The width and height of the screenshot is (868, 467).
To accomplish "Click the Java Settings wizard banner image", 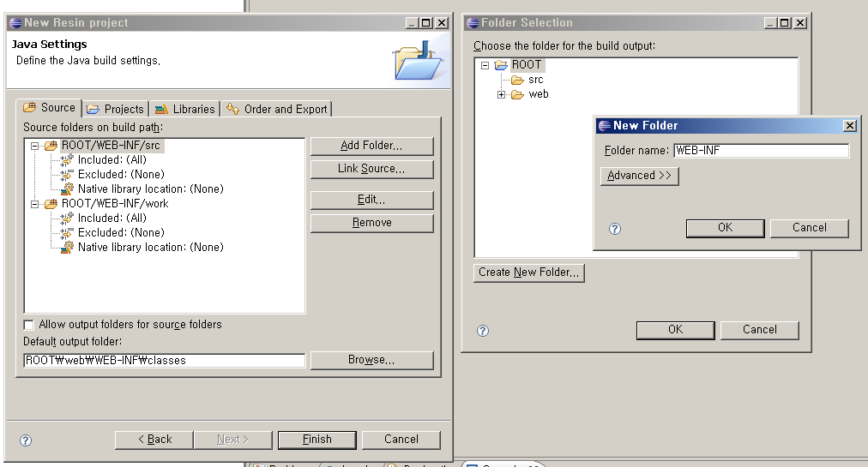I will tap(419, 61).
